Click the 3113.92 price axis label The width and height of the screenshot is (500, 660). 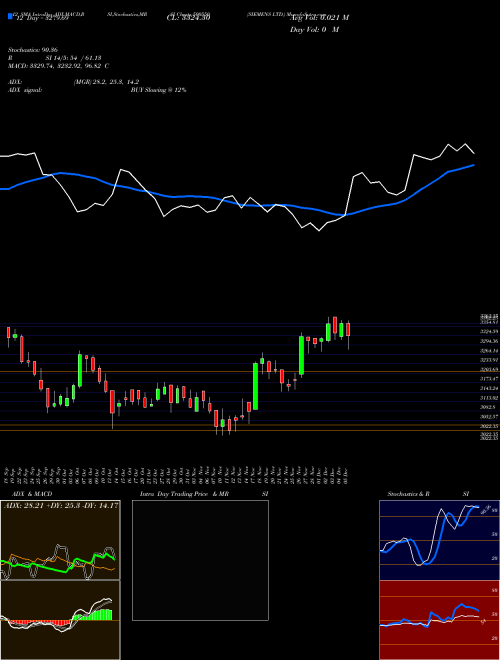pyautogui.click(x=489, y=398)
